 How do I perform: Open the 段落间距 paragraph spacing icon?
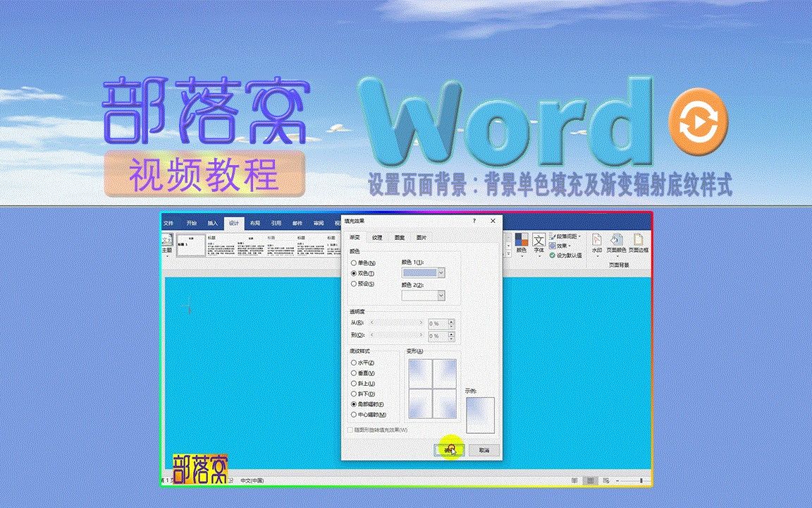pos(565,236)
